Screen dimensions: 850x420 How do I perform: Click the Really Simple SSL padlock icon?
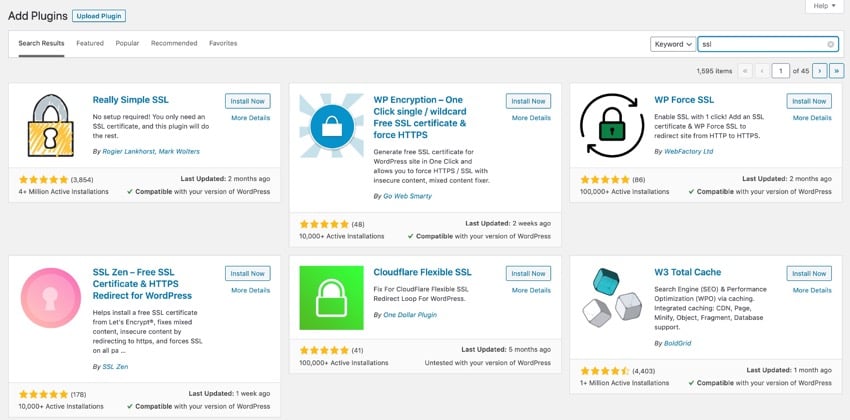[x=50, y=126]
